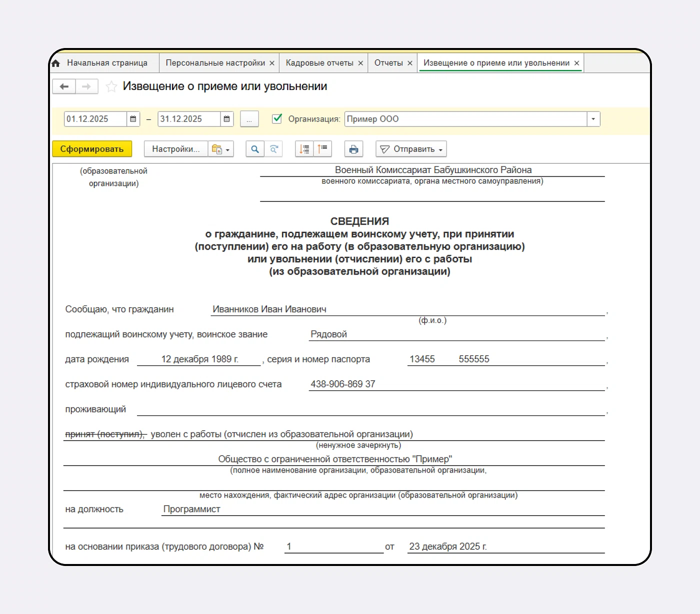Image resolution: width=700 pixels, height=614 pixels.
Task: Open the Отправить dropdown menu
Action: 411,149
